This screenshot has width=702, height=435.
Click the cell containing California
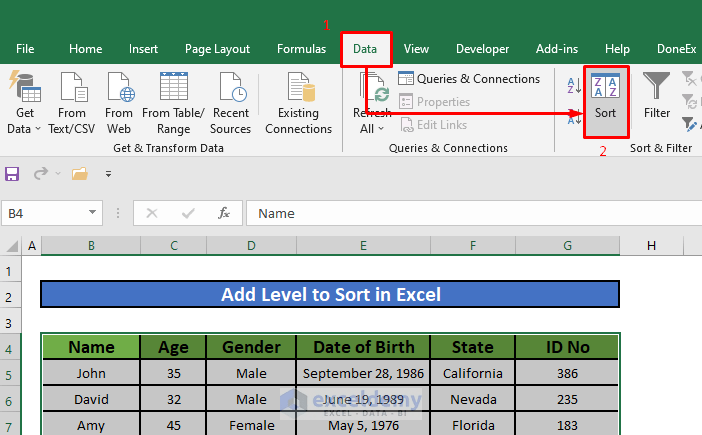[473, 373]
